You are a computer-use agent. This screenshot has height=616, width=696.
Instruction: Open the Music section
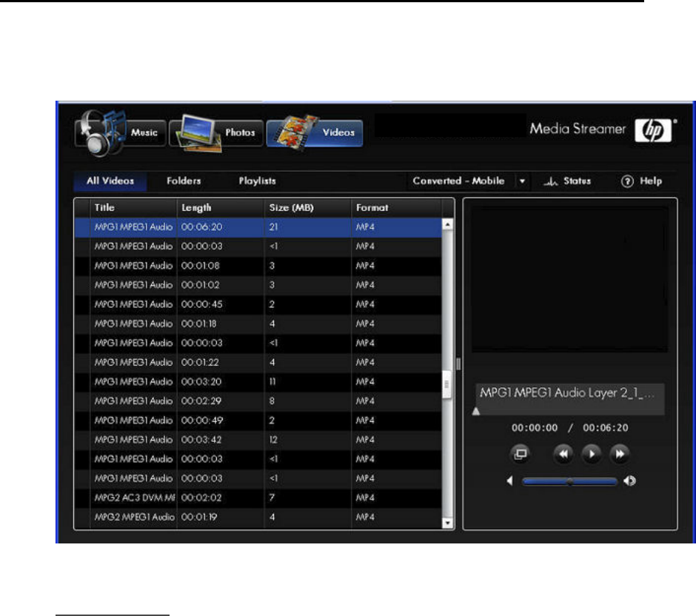click(x=121, y=133)
